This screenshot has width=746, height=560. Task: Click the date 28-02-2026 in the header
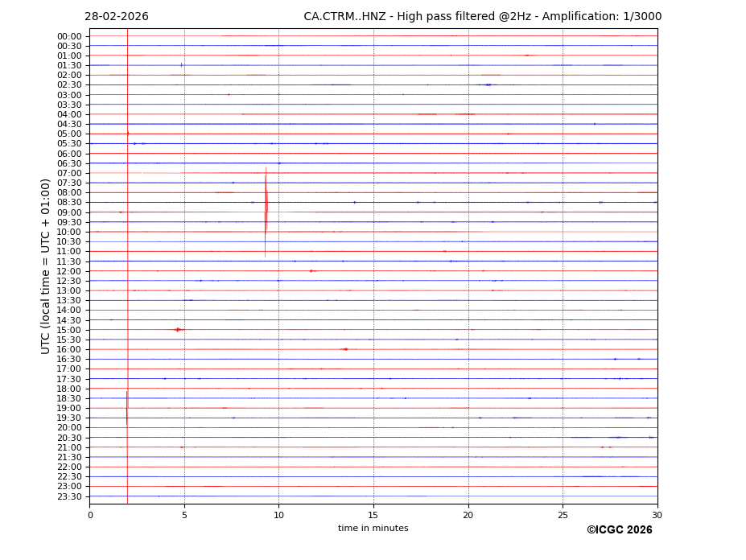(117, 17)
